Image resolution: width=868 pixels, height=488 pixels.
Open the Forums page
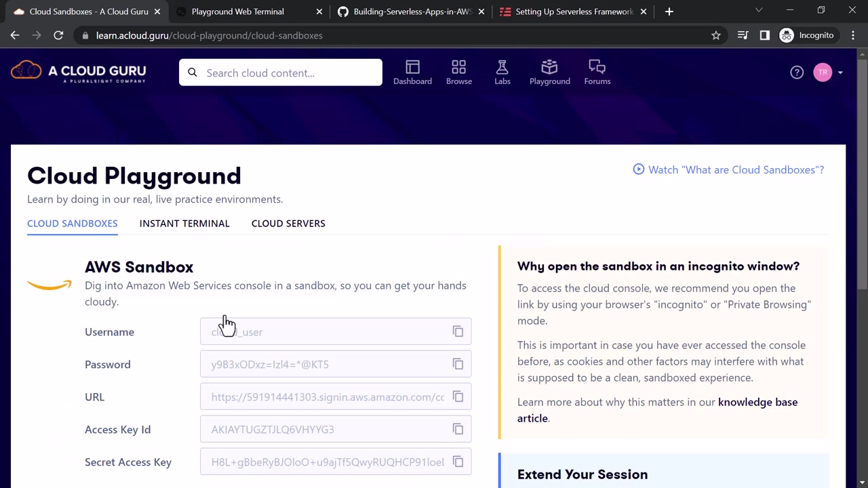click(x=597, y=73)
